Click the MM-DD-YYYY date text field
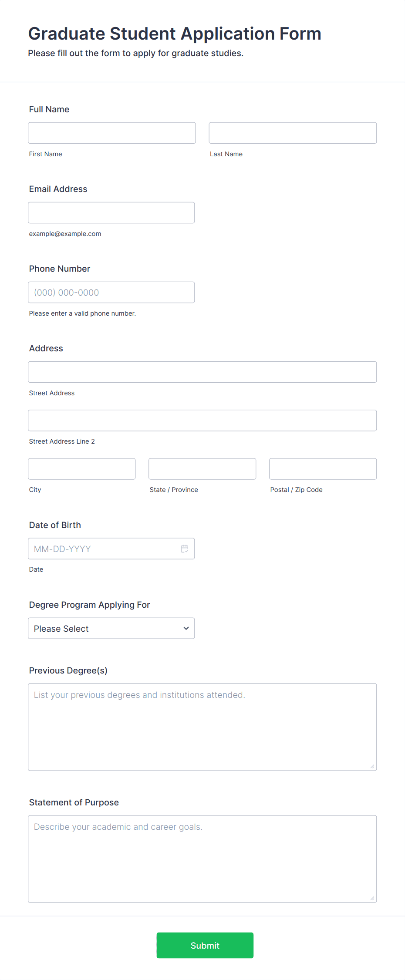 102,549
